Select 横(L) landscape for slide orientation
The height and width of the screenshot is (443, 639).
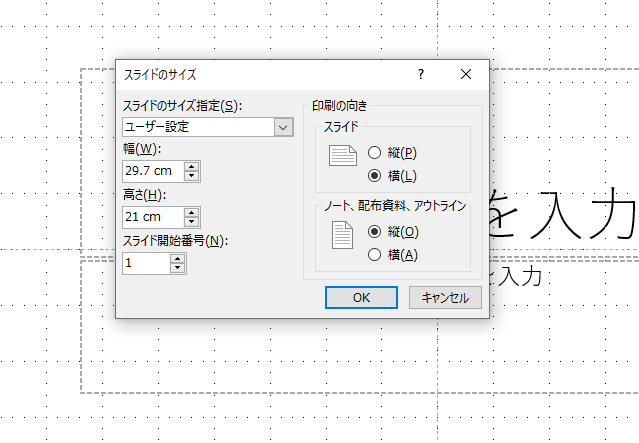click(x=375, y=175)
